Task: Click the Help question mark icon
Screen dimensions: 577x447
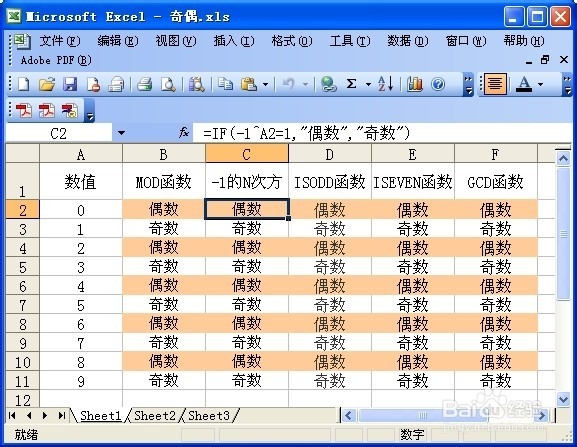Action: (x=438, y=84)
